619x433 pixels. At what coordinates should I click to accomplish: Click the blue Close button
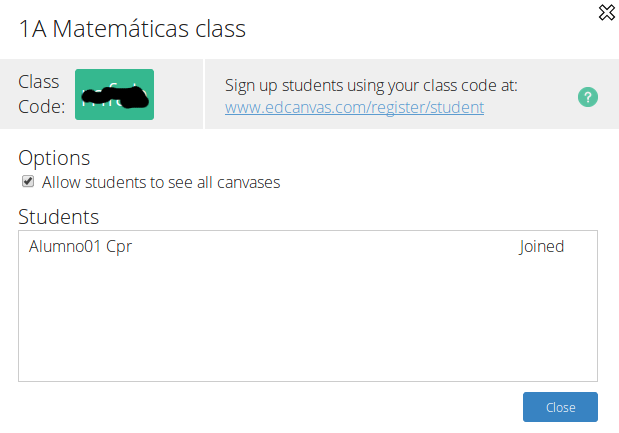(560, 407)
